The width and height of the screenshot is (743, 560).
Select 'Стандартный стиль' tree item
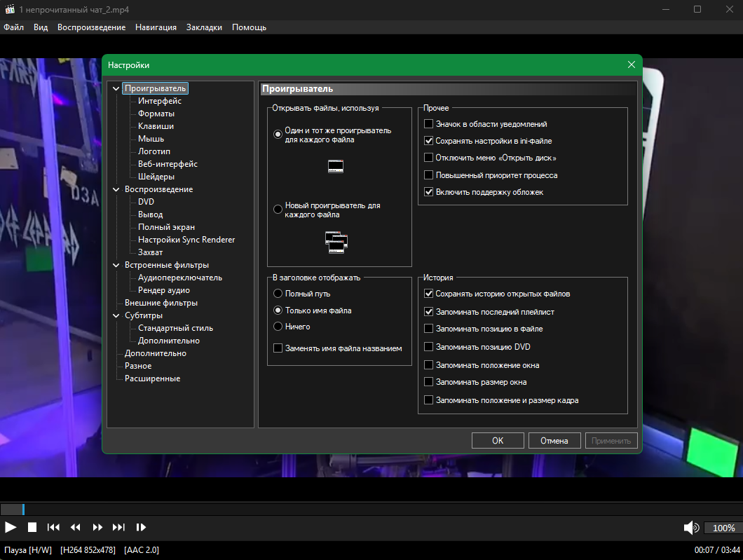point(175,328)
